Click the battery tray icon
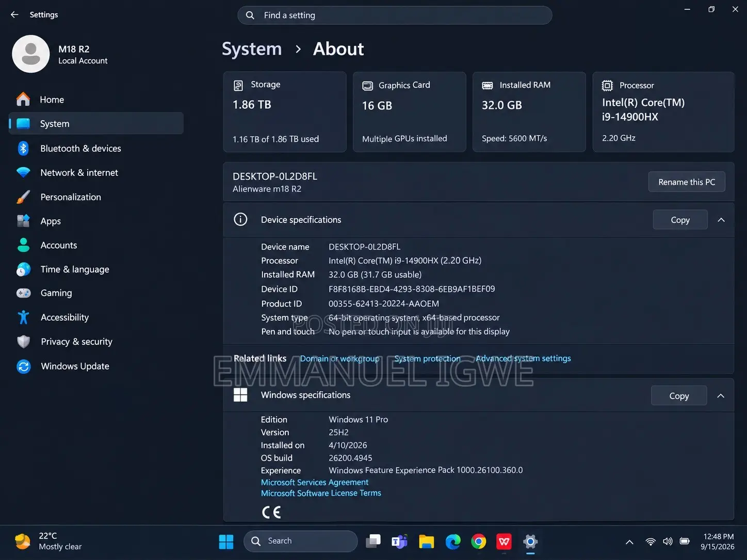The height and width of the screenshot is (560, 747). tap(685, 541)
